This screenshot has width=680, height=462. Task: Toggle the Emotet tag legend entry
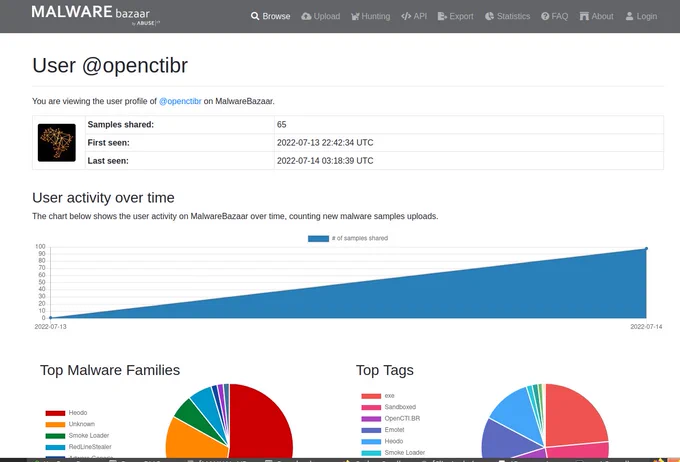[x=383, y=429]
